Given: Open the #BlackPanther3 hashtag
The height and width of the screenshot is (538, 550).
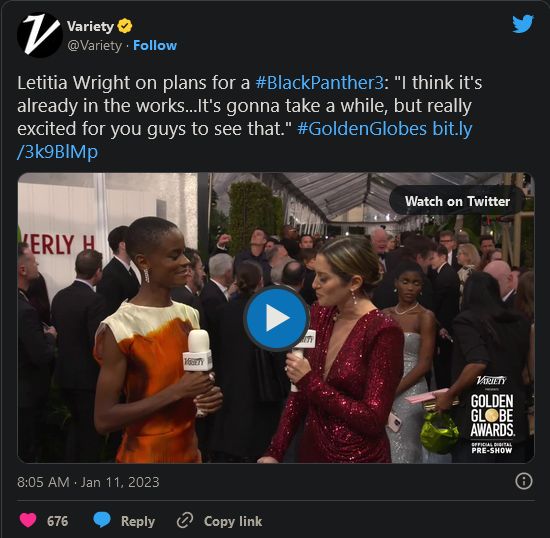Looking at the screenshot, I should tap(320, 83).
